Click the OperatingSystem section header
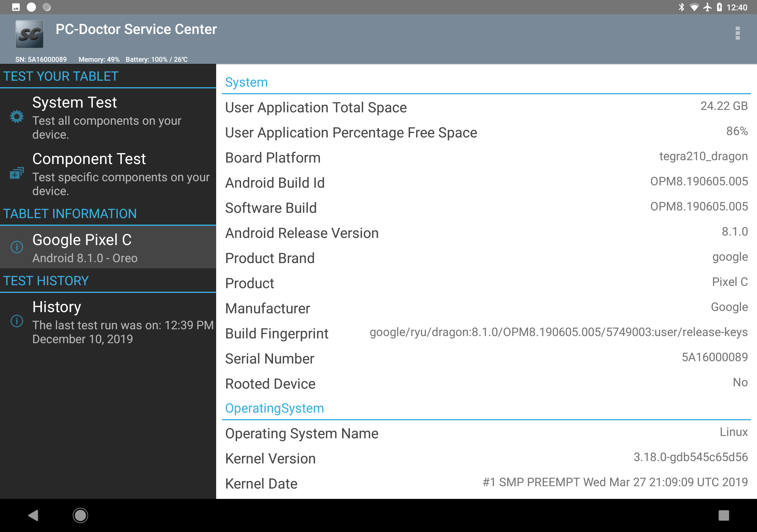This screenshot has width=757, height=532. [x=274, y=408]
